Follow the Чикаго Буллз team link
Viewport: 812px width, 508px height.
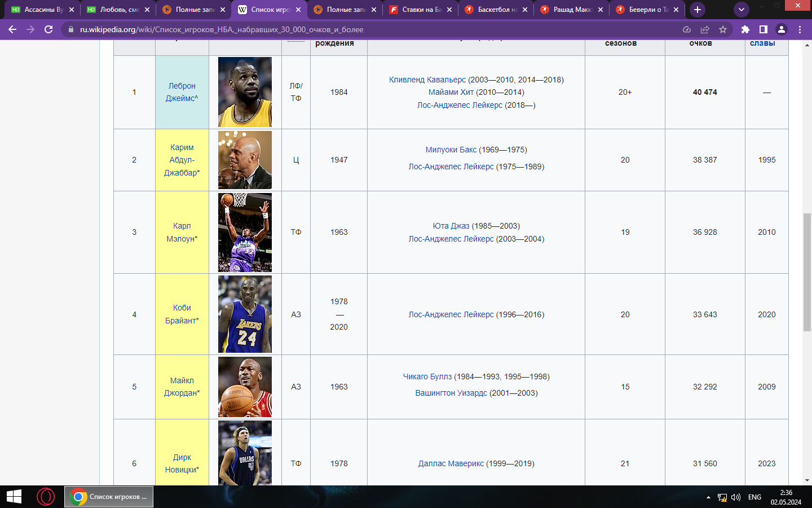[427, 376]
